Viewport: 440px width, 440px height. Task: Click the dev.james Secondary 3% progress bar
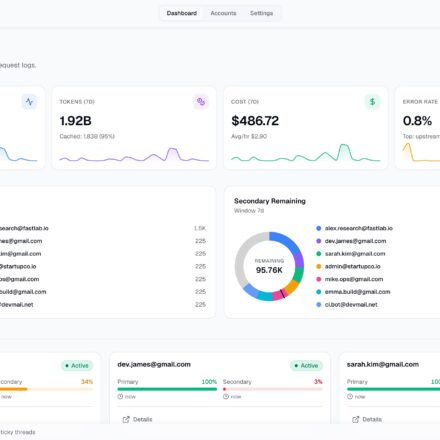point(273,389)
